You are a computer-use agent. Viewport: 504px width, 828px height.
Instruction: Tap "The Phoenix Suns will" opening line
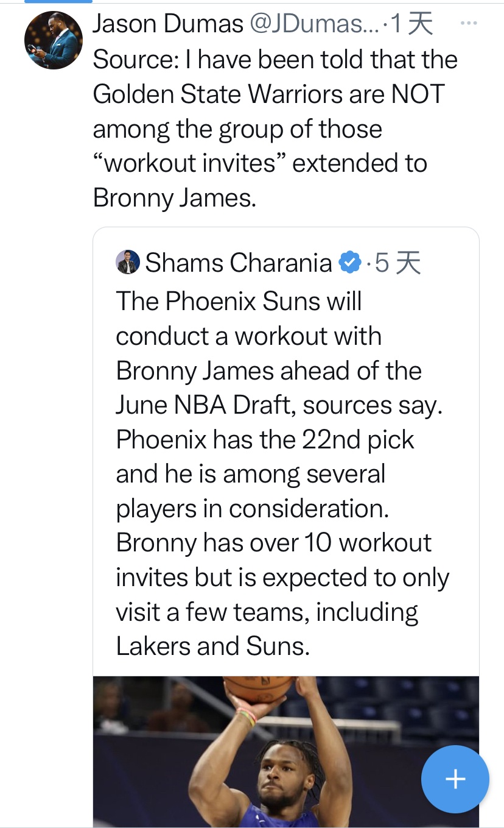239,301
